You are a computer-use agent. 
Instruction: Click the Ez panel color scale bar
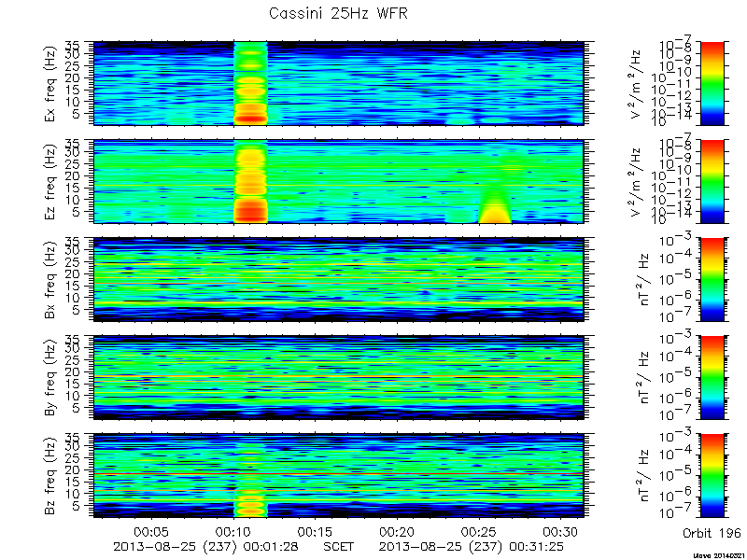pyautogui.click(x=712, y=181)
